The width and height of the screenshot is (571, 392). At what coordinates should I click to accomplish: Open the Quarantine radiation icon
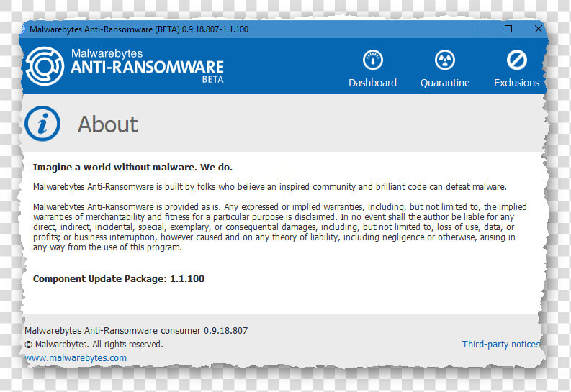point(445,60)
